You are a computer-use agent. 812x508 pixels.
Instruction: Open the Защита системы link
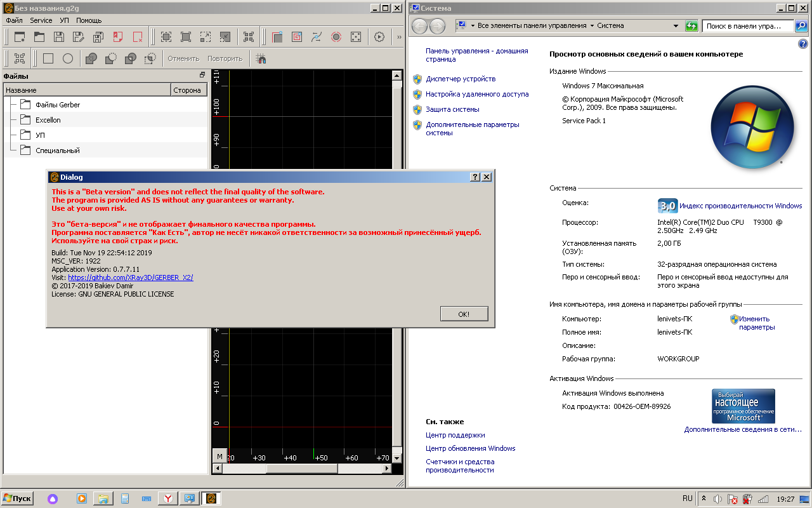pyautogui.click(x=452, y=109)
